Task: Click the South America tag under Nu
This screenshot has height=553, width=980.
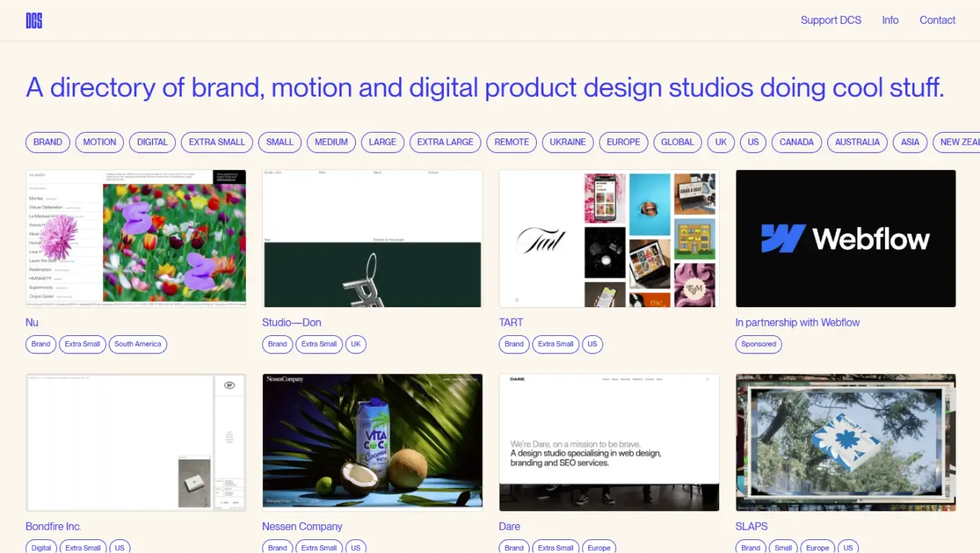Action: pyautogui.click(x=138, y=344)
